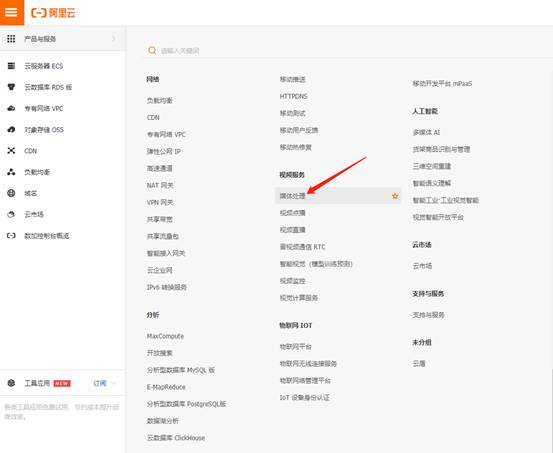Open 云数据库 RDS 版 sidebar icon
553x453 pixels.
point(11,87)
